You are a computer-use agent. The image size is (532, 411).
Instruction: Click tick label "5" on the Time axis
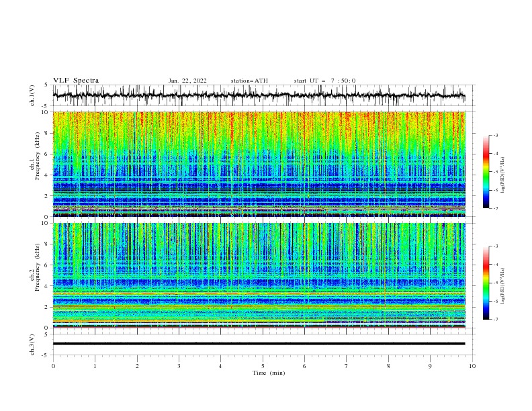[x=263, y=366]
